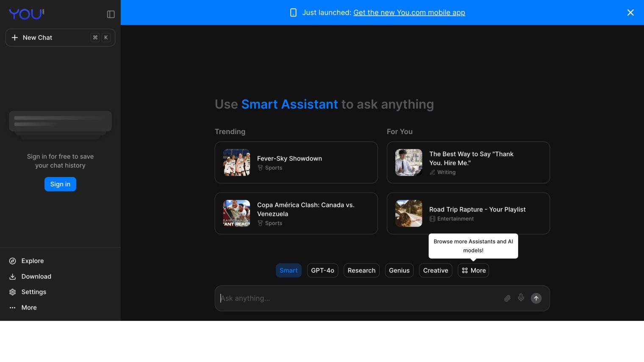Click the plus icon in New Chat
Viewport: 644px width, 362px height.
coord(14,38)
